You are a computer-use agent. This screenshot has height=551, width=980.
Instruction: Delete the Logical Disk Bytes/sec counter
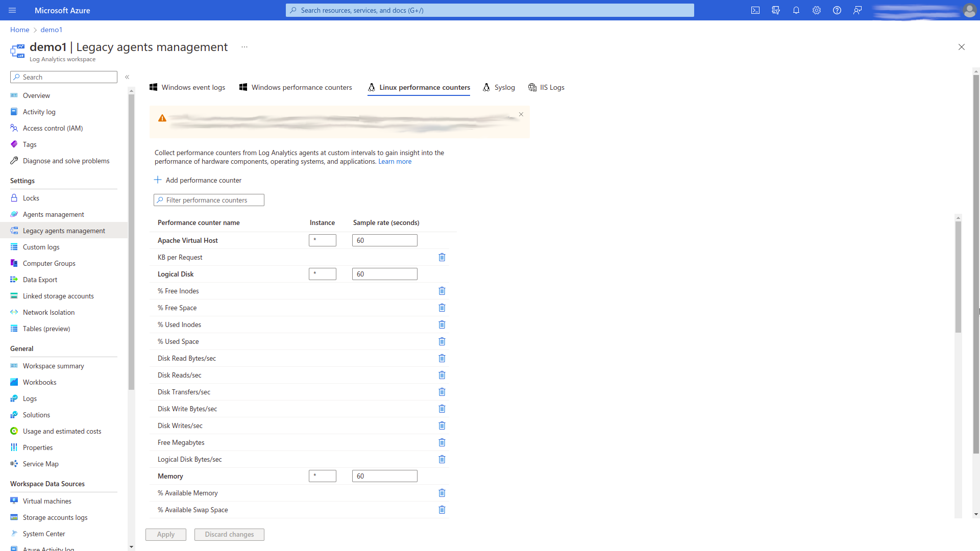pyautogui.click(x=442, y=459)
